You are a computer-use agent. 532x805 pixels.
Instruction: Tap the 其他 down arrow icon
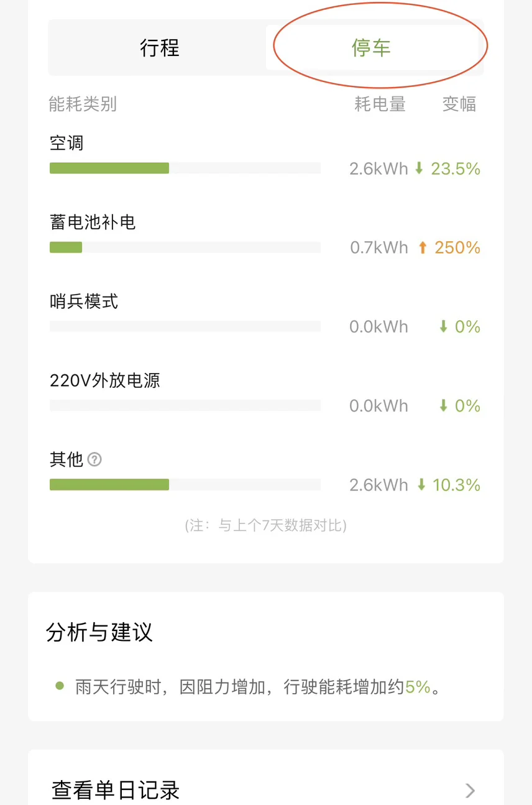pyautogui.click(x=421, y=485)
